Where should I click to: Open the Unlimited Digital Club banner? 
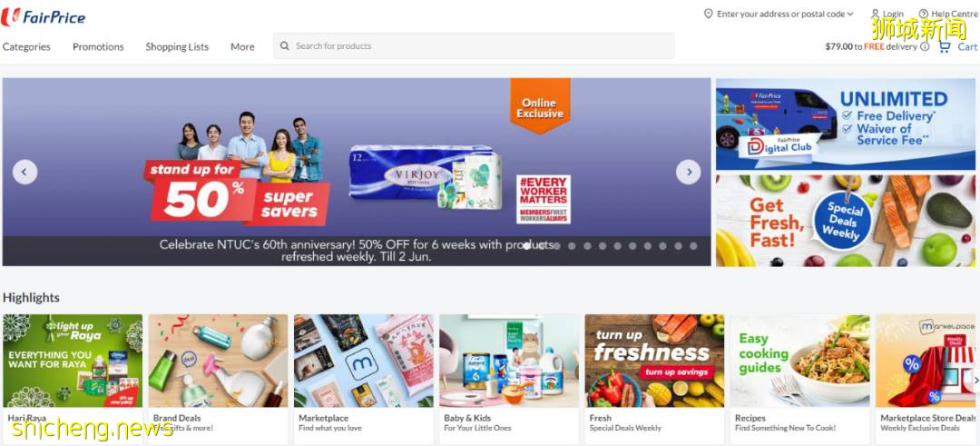pyautogui.click(x=845, y=124)
